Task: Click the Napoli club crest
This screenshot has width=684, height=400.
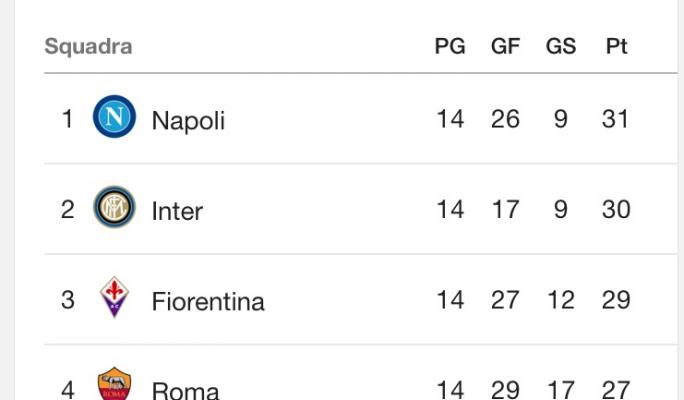Action: pos(114,116)
